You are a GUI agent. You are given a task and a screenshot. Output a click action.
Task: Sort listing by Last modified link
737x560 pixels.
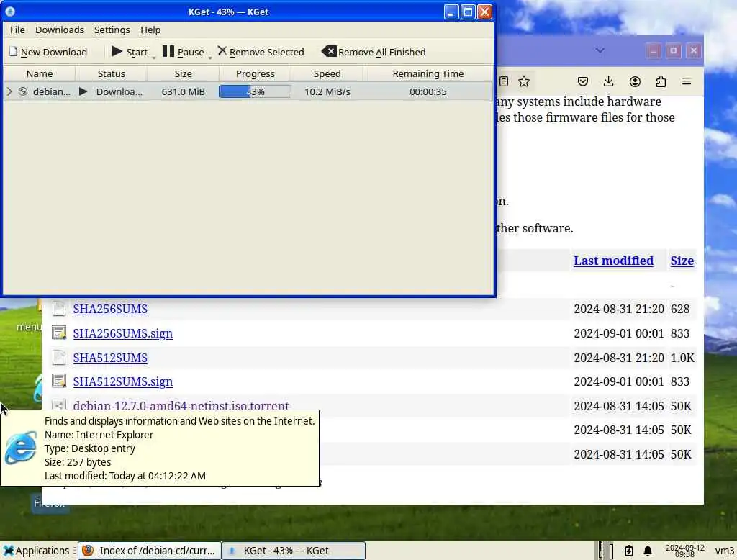pyautogui.click(x=613, y=261)
